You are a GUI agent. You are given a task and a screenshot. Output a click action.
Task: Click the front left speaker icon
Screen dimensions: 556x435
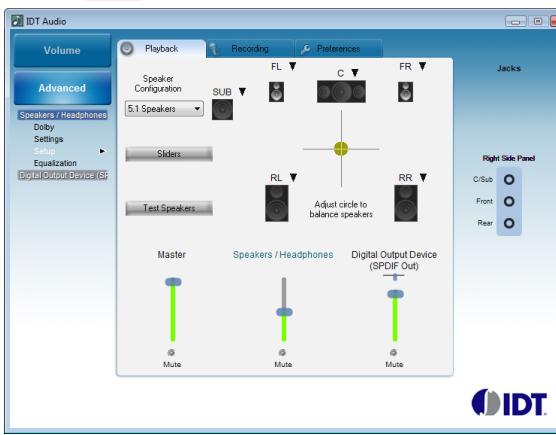[276, 92]
